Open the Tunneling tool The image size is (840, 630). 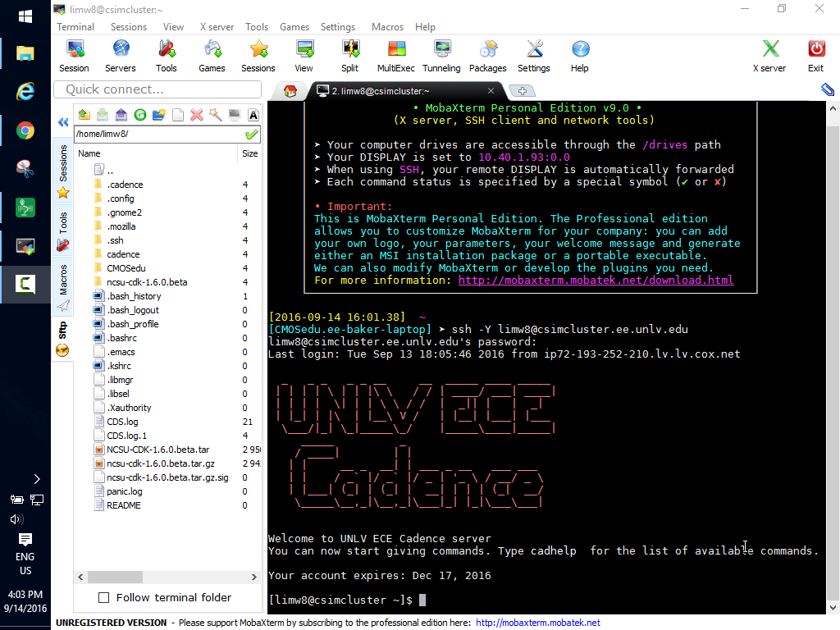click(441, 55)
